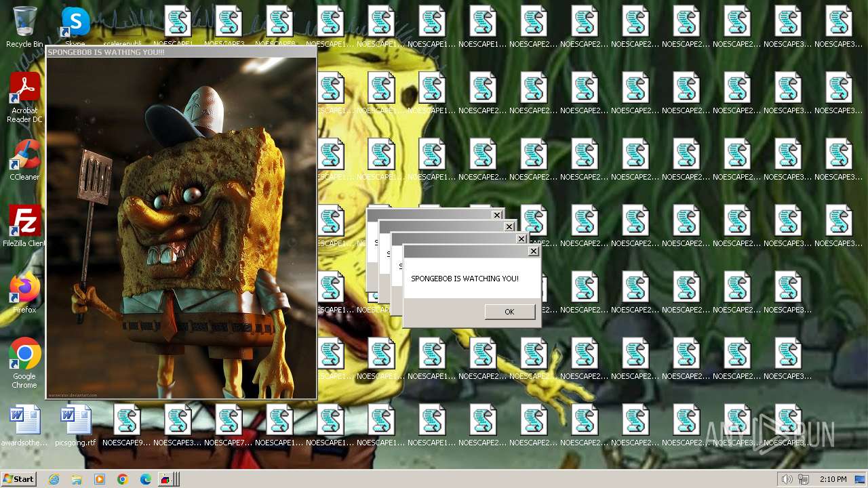Viewport: 868px width, 488px height.
Task: Click OK in the SpongeBob message box
Action: click(x=509, y=311)
